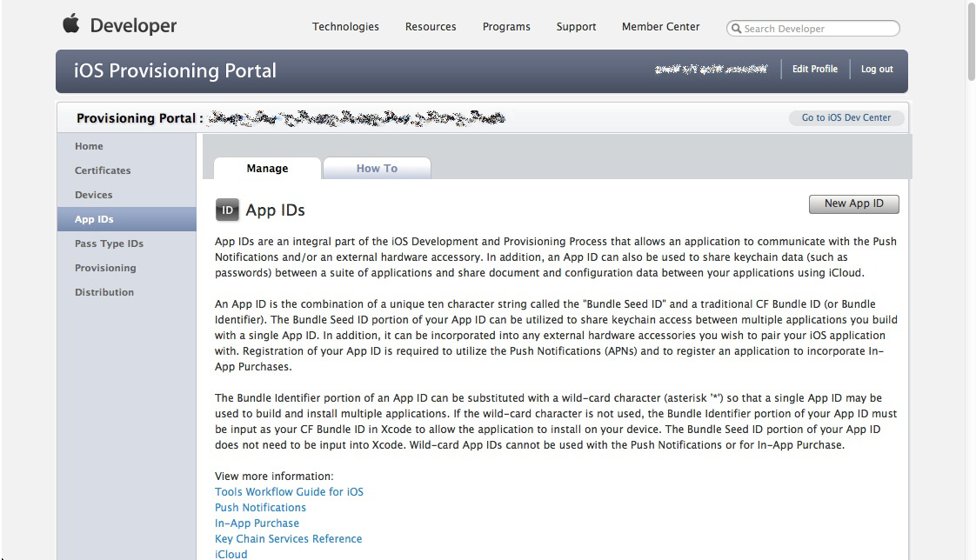Open the Support menu

coord(576,27)
